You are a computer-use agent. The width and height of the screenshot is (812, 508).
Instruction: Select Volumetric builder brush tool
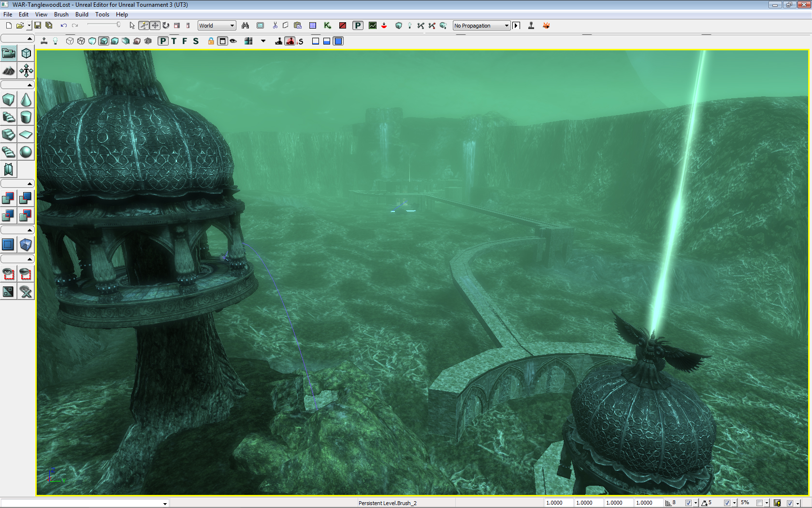9,169
